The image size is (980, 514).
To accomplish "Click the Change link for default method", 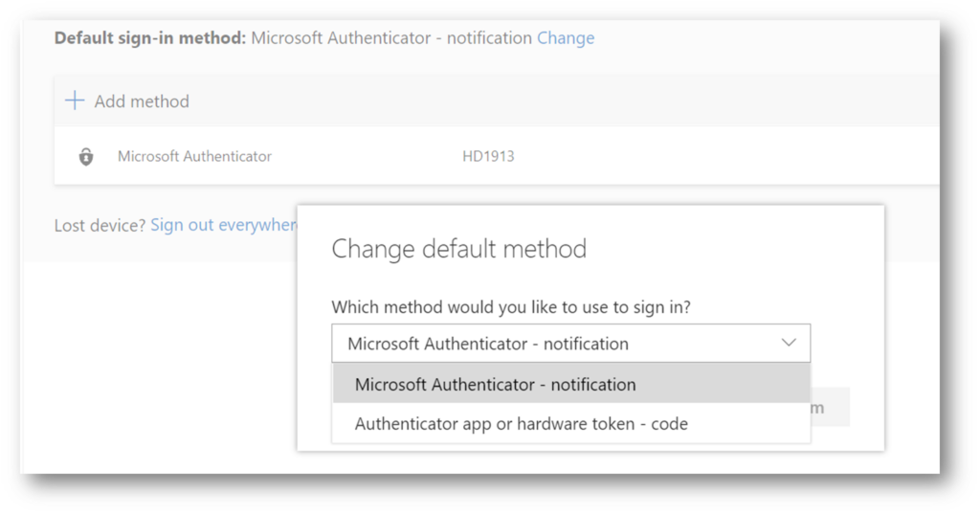I will pos(566,38).
